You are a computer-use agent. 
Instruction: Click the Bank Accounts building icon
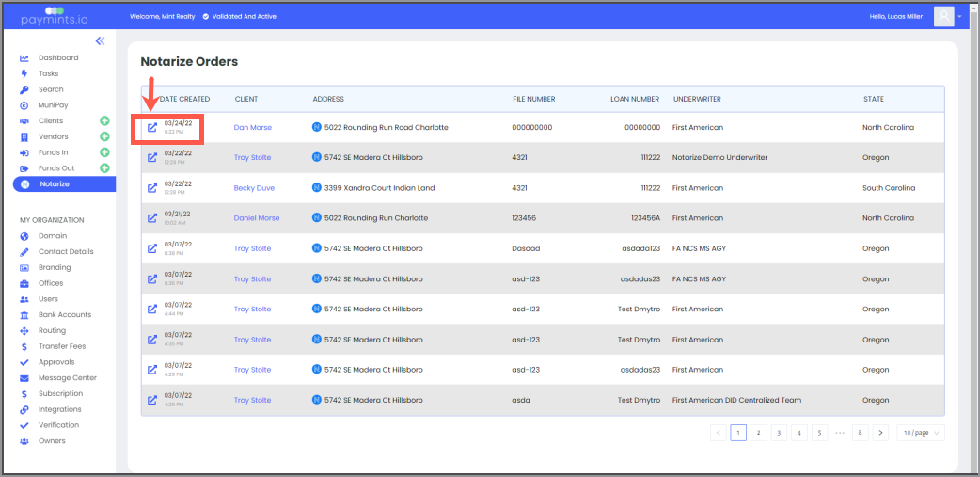point(24,315)
